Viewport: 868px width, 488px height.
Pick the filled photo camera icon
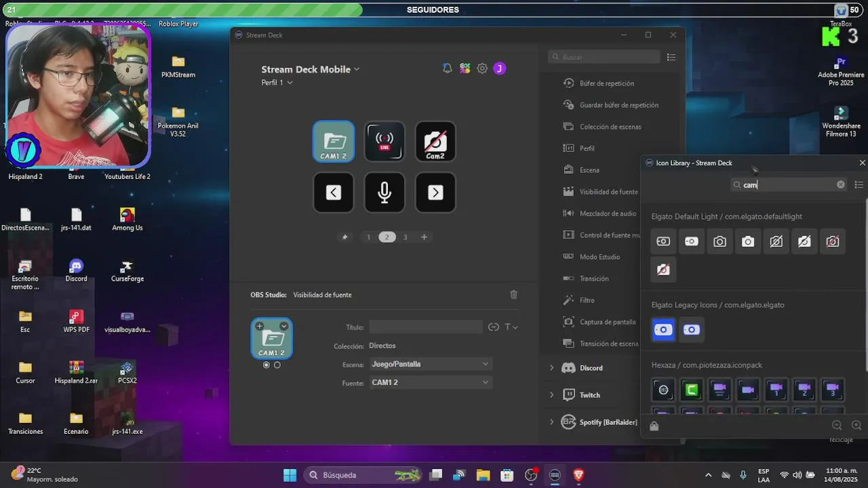pyautogui.click(x=748, y=241)
